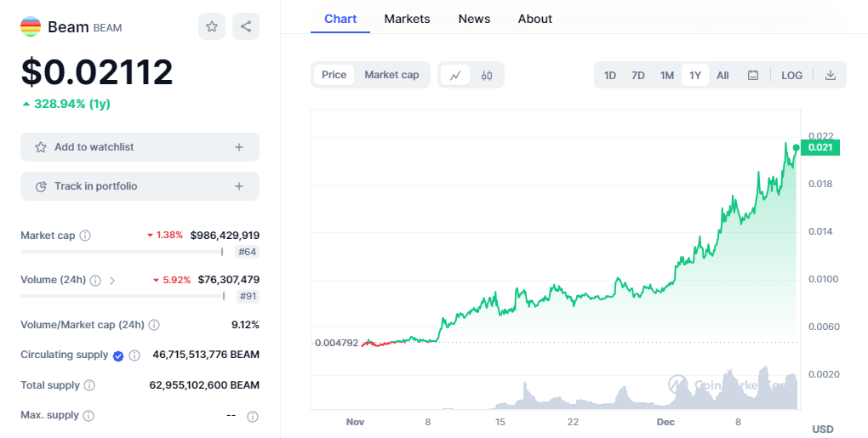Click circulating supply 46,715,513,776 BEAM
Image resolution: width=868 pixels, height=438 pixels.
coord(206,355)
